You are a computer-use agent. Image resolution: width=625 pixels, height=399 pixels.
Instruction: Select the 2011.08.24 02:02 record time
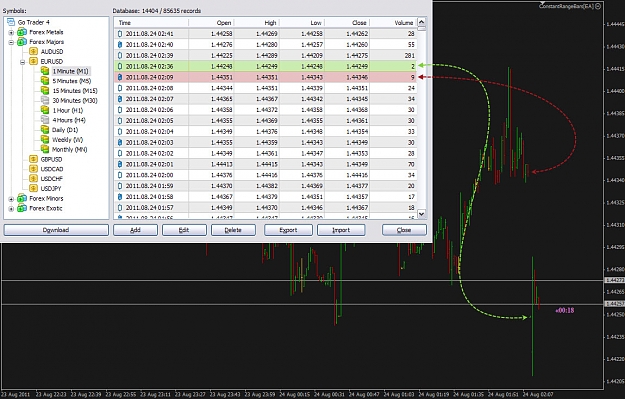[x=149, y=153]
